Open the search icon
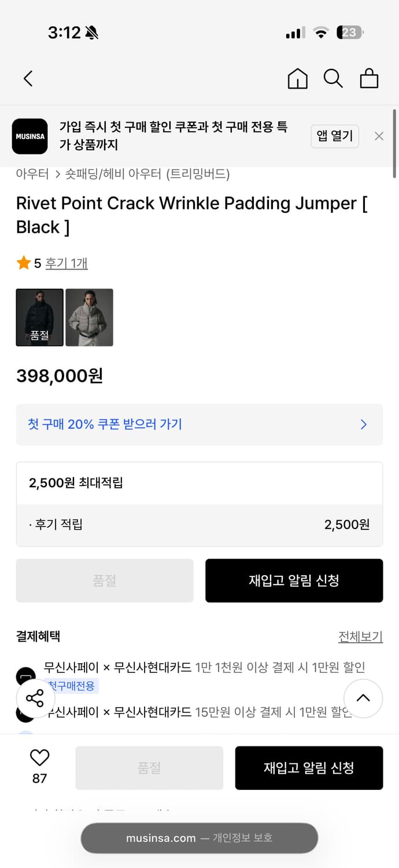Image resolution: width=399 pixels, height=868 pixels. pos(333,78)
